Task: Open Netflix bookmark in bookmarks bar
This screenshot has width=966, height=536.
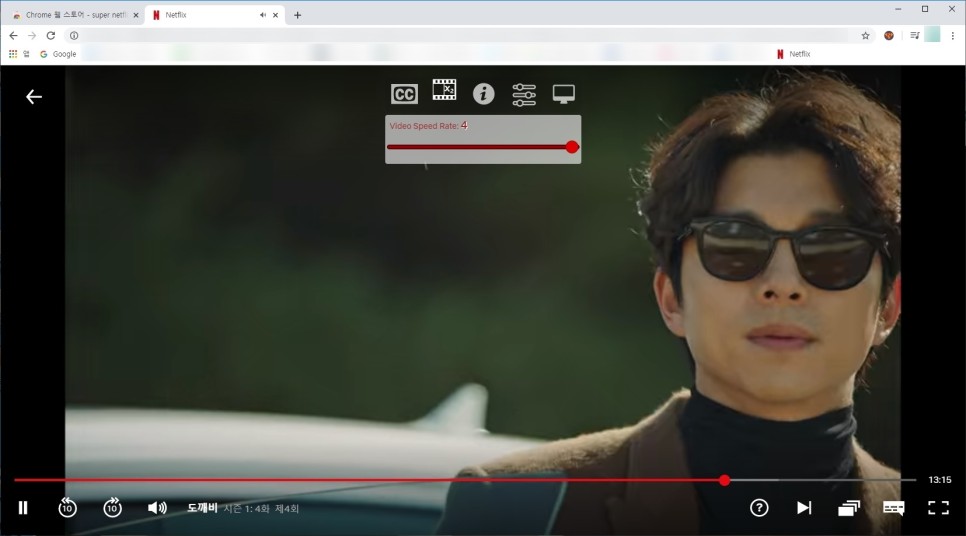Action: pyautogui.click(x=794, y=54)
